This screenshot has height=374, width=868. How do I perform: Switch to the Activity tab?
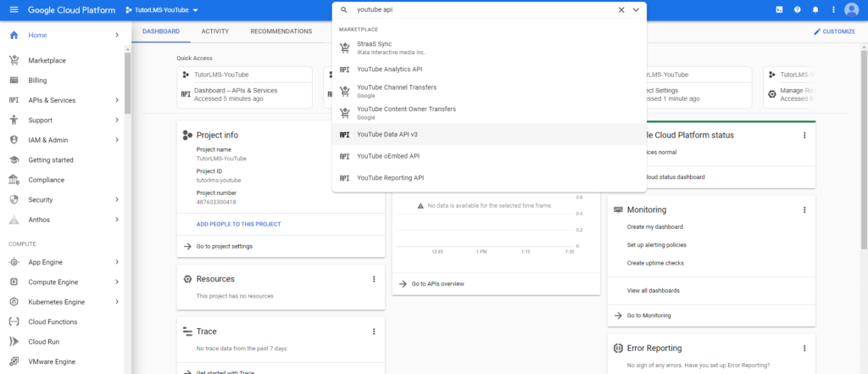click(x=215, y=31)
